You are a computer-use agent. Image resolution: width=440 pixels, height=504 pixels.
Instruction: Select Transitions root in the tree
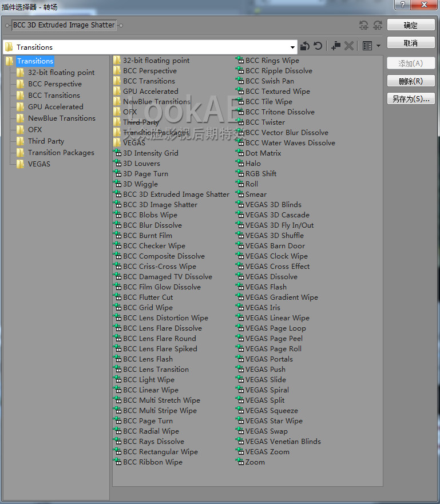pyautogui.click(x=35, y=61)
